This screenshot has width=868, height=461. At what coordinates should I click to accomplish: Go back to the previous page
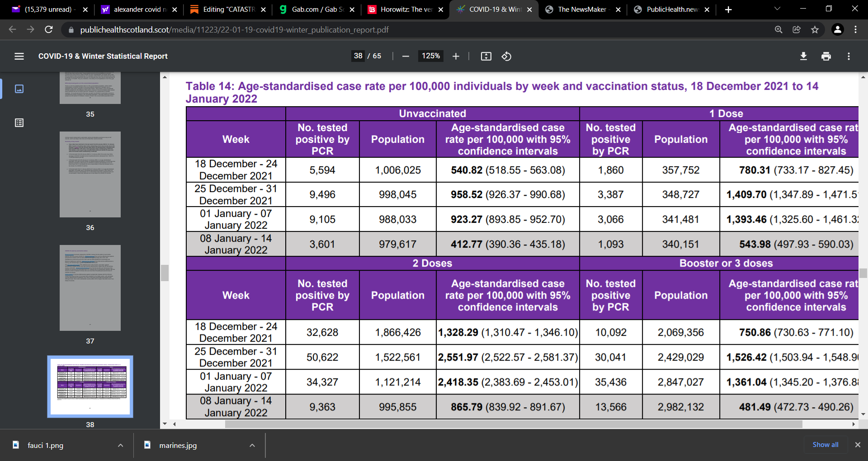pyautogui.click(x=12, y=29)
